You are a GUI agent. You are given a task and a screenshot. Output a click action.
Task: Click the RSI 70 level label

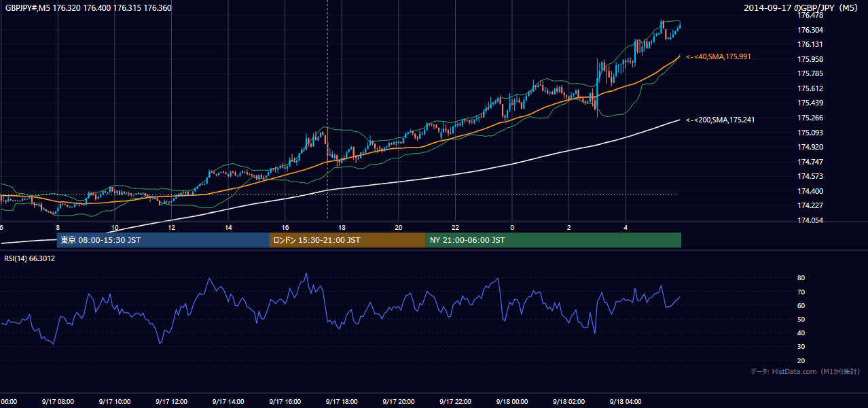[x=801, y=292]
